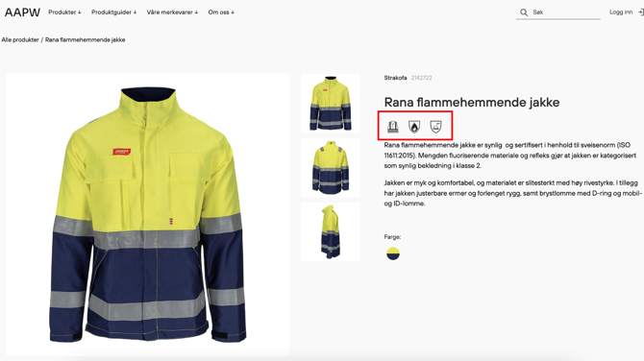
Task: Click the welding protection shield icon
Action: 435,127
